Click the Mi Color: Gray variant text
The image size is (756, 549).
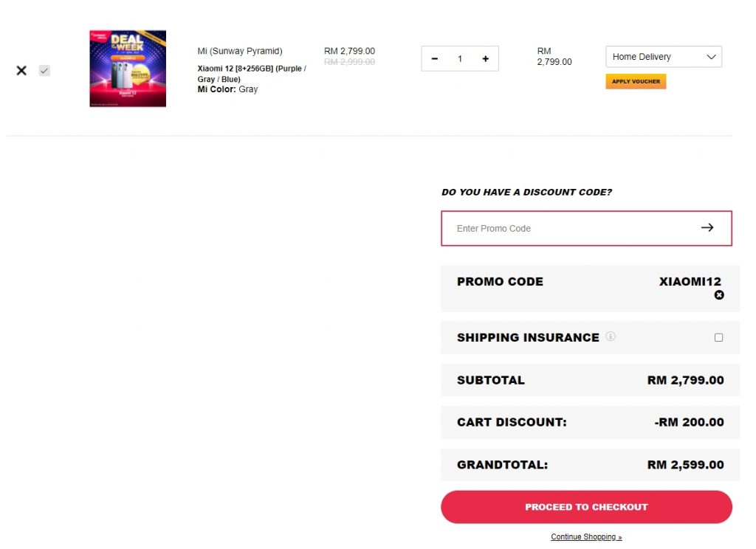pyautogui.click(x=227, y=89)
